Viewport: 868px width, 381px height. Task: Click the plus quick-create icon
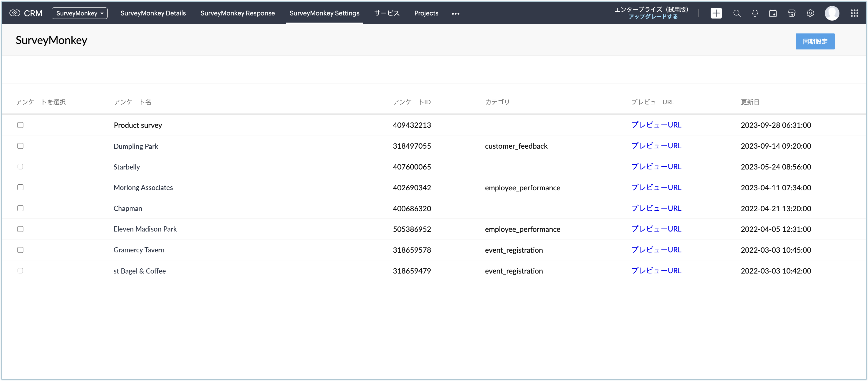click(716, 13)
